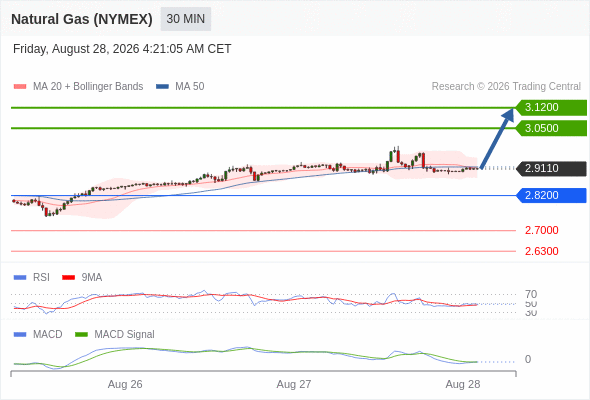Click the RSI 70 level label
Image resolution: width=590 pixels, height=400 pixels.
(x=531, y=294)
